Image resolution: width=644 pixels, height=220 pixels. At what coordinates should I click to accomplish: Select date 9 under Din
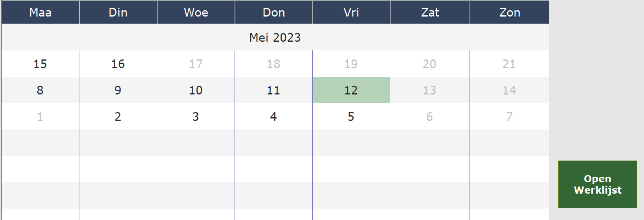118,90
